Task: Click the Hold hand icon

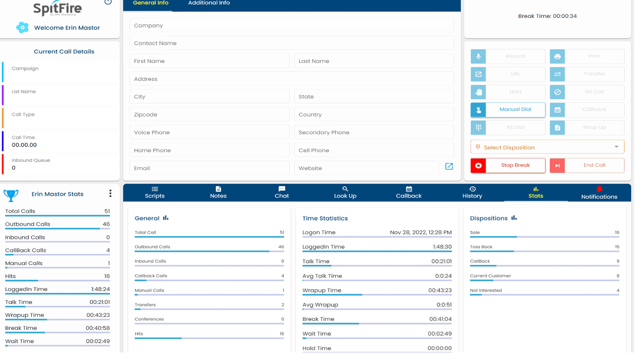Action: pyautogui.click(x=478, y=92)
